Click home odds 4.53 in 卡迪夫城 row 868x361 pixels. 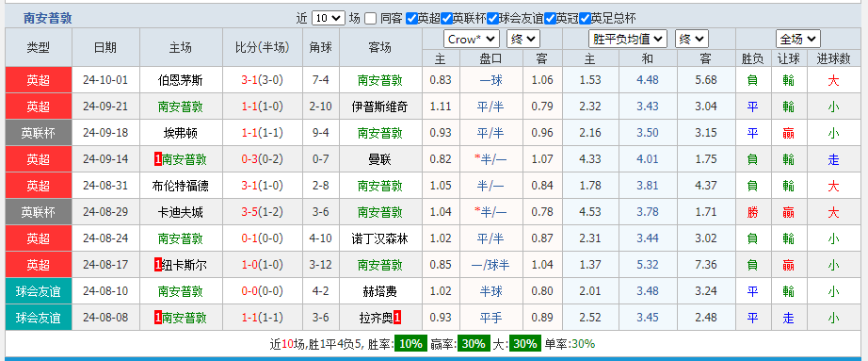(590, 212)
